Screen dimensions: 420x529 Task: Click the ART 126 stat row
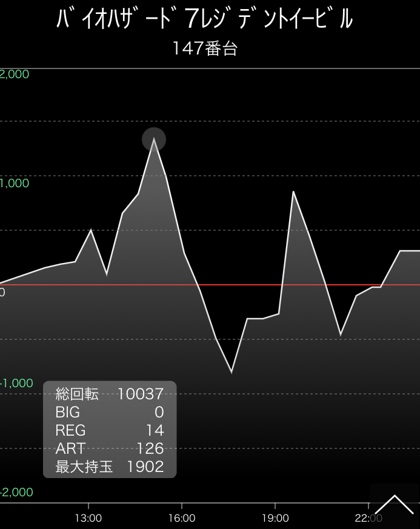click(110, 448)
